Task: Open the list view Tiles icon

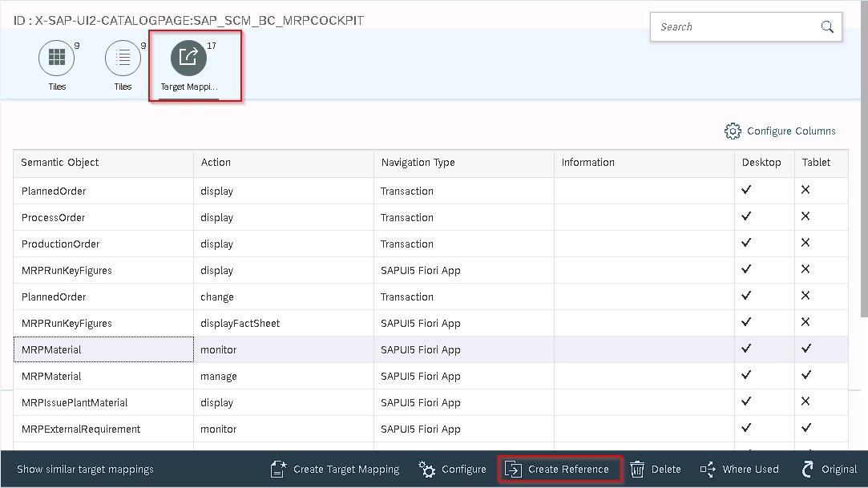Action: [123, 58]
